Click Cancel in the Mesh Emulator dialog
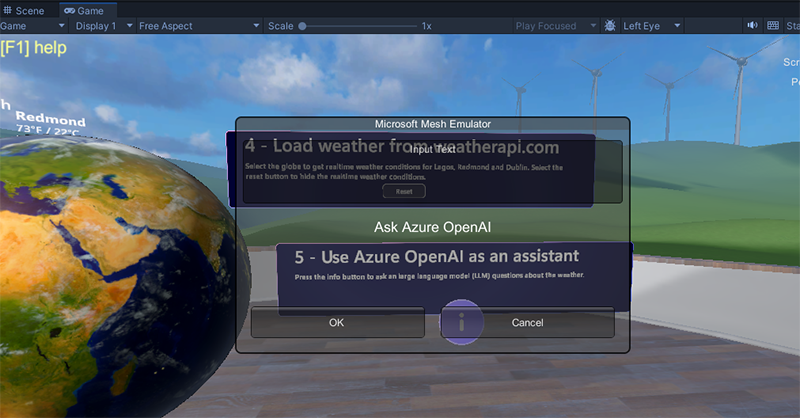 (x=528, y=323)
